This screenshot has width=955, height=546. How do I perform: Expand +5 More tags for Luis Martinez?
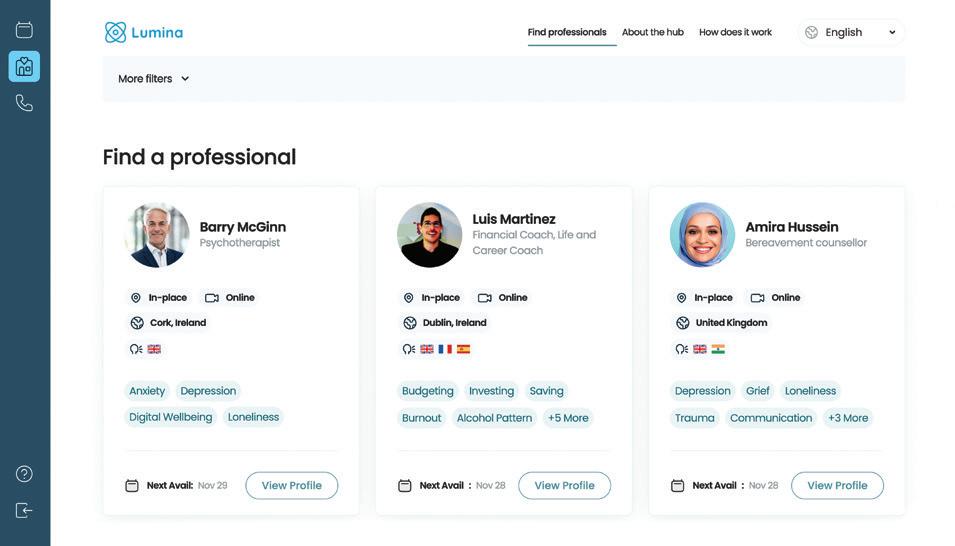(568, 418)
